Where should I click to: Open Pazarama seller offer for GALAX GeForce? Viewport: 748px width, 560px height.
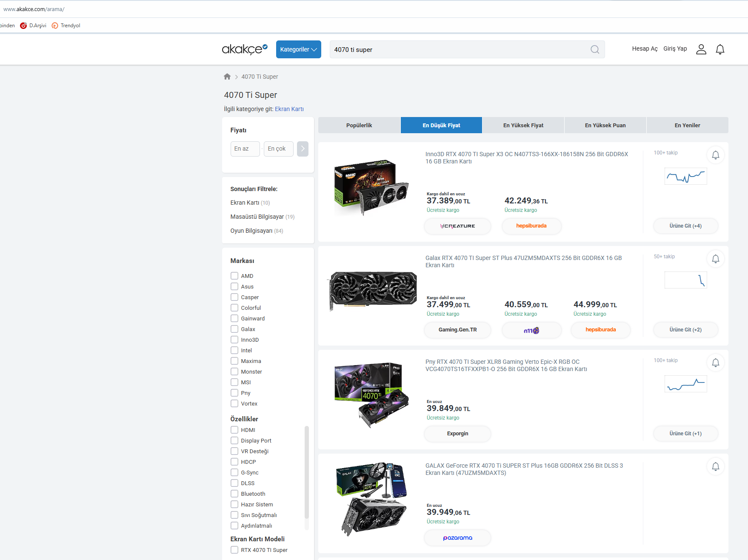[x=457, y=537]
